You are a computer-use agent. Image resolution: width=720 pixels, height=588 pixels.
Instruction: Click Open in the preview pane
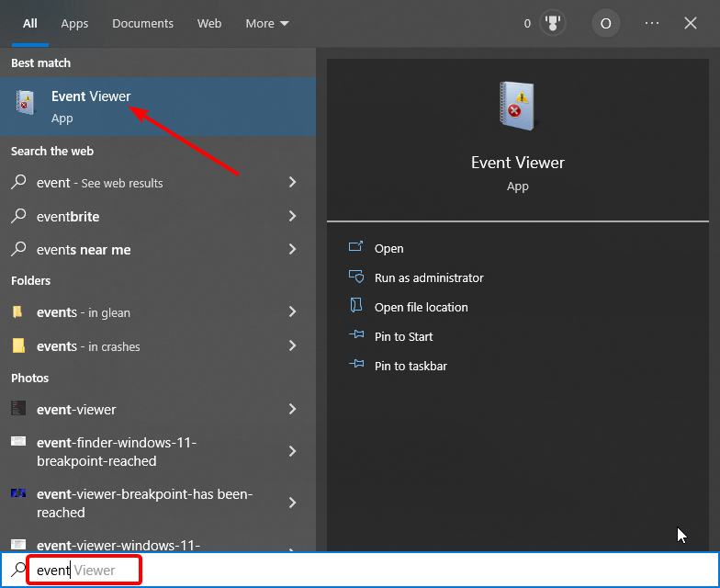click(x=389, y=248)
